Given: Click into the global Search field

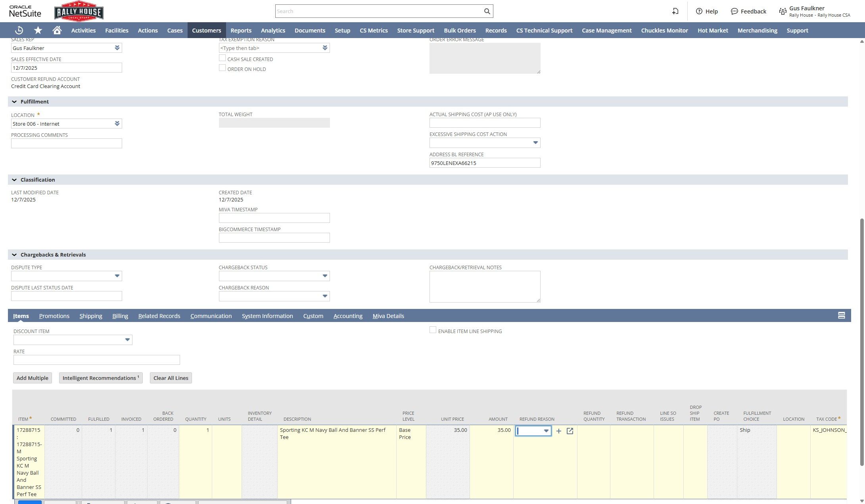Looking at the screenshot, I should click(x=379, y=11).
